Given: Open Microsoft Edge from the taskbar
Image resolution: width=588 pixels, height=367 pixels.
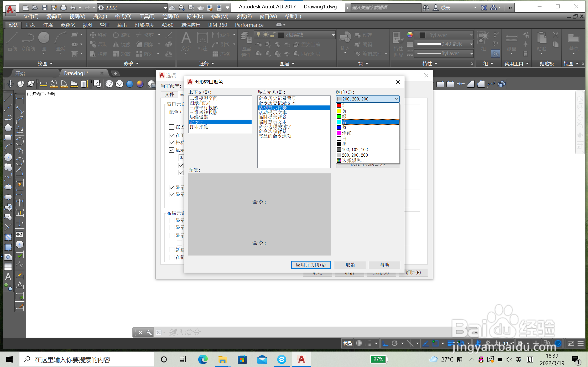Looking at the screenshot, I should (203, 359).
